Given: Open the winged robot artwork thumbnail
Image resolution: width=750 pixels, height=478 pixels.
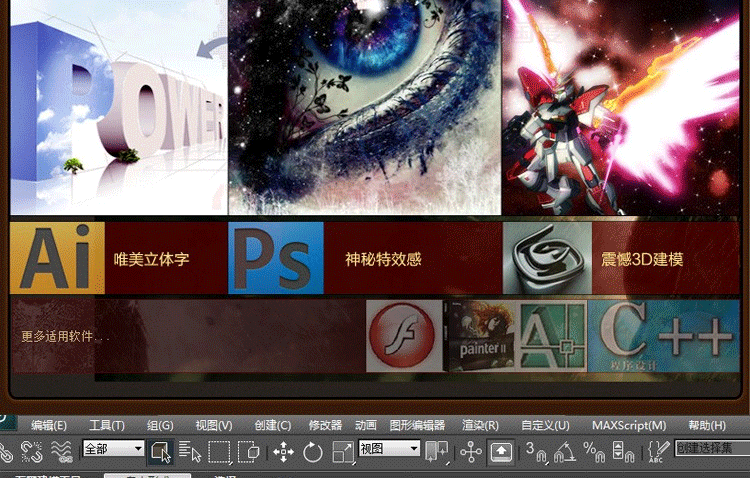Looking at the screenshot, I should (x=621, y=107).
